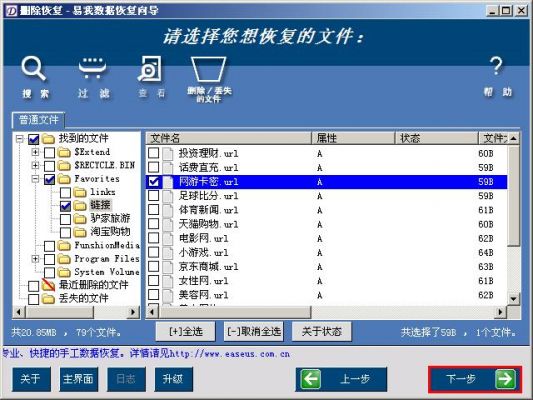Toggle checkbox of the 链接 folder
This screenshot has width=533, height=400.
click(65, 206)
